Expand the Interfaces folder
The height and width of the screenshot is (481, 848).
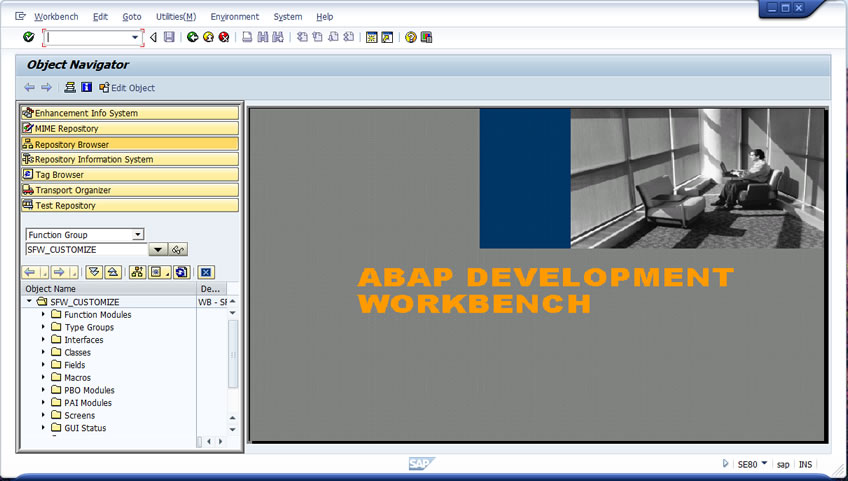(x=43, y=339)
